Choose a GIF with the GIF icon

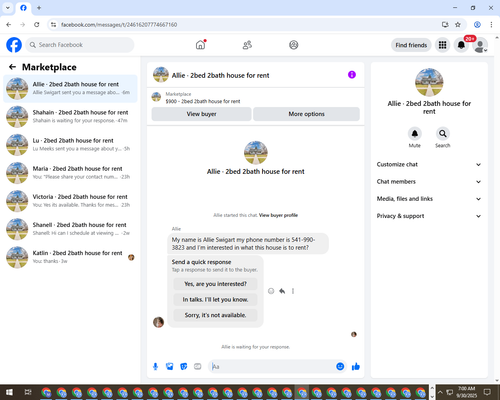(198, 367)
